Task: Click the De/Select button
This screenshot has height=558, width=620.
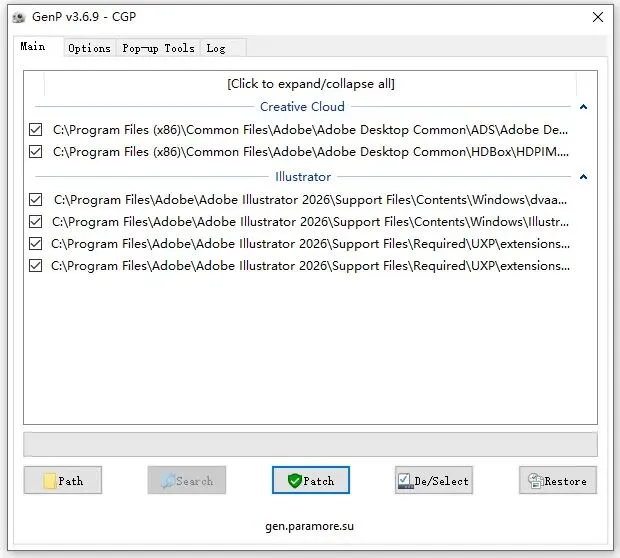Action: click(434, 480)
